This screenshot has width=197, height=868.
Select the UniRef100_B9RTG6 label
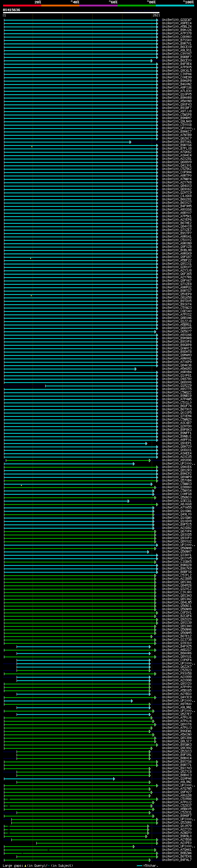tap(177, 145)
